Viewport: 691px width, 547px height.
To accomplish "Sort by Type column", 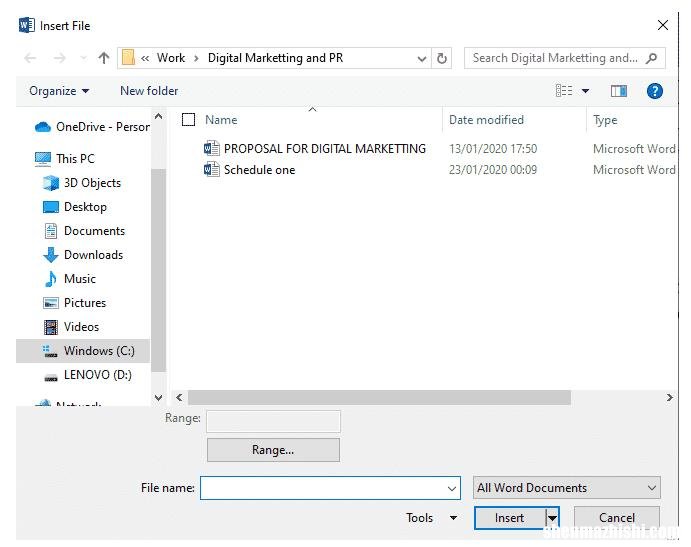I will click(605, 120).
